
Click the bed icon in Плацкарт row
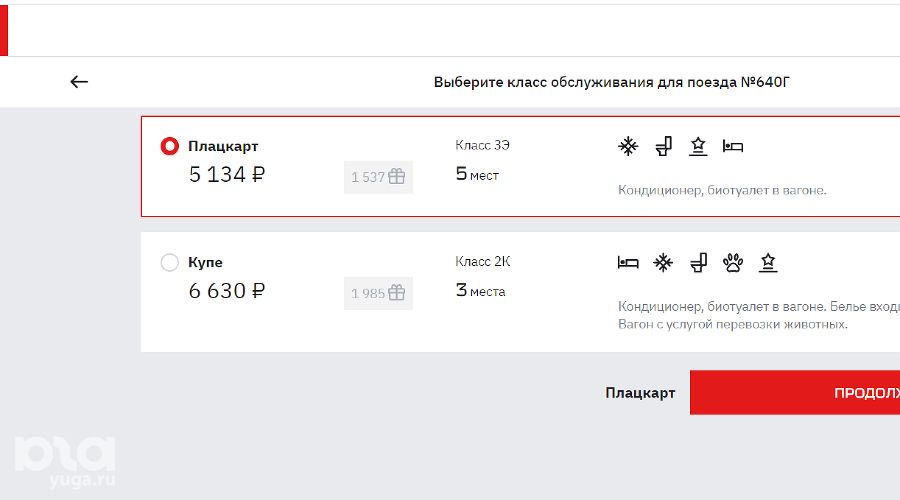(733, 147)
